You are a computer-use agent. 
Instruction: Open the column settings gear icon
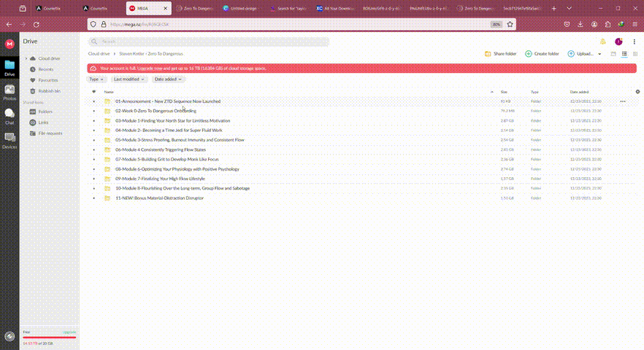637,92
